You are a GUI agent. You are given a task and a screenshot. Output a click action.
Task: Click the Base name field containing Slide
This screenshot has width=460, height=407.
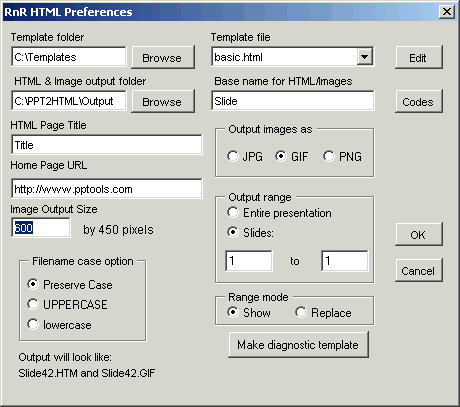(293, 101)
